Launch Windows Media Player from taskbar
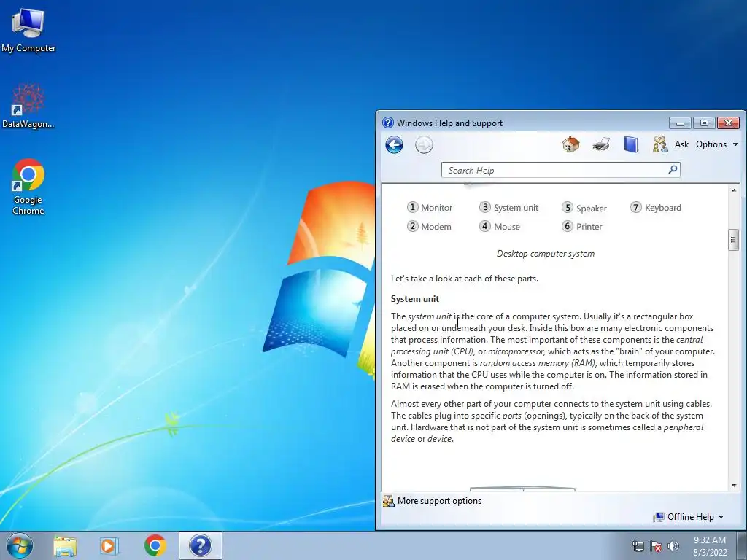Image resolution: width=747 pixels, height=560 pixels. [x=109, y=545]
